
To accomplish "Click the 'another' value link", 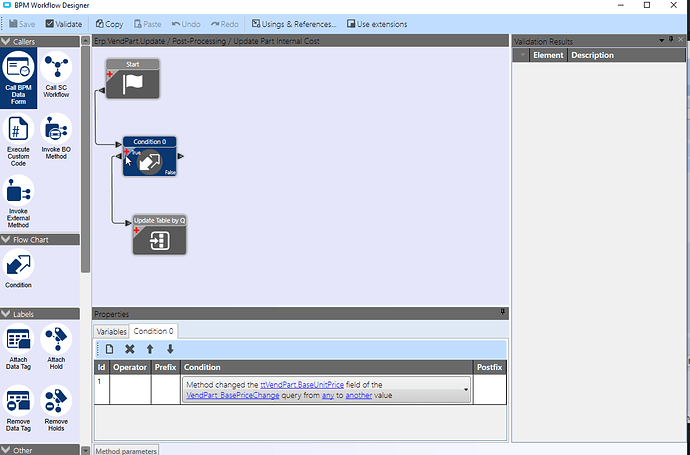I will pyautogui.click(x=359, y=395).
